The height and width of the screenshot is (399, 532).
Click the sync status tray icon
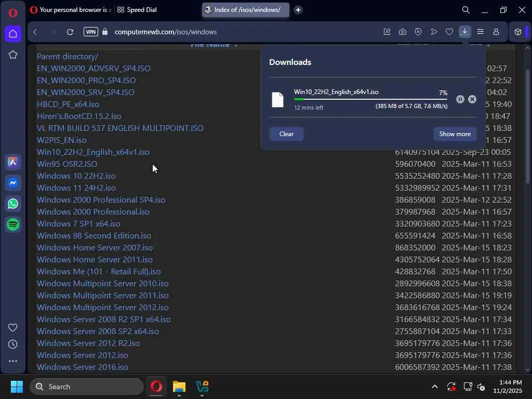point(451,387)
